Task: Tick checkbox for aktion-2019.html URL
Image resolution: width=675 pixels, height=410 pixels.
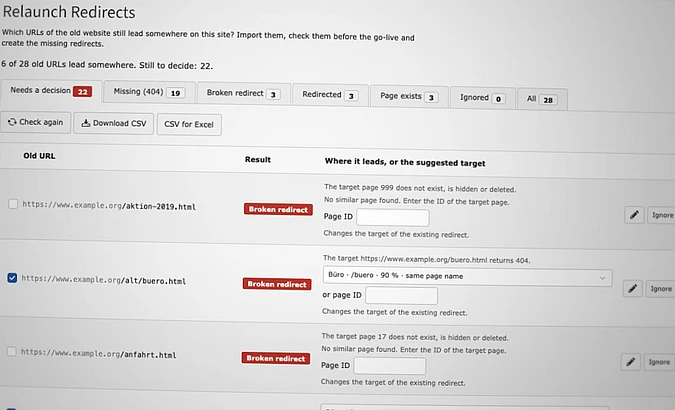Action: click(x=13, y=204)
